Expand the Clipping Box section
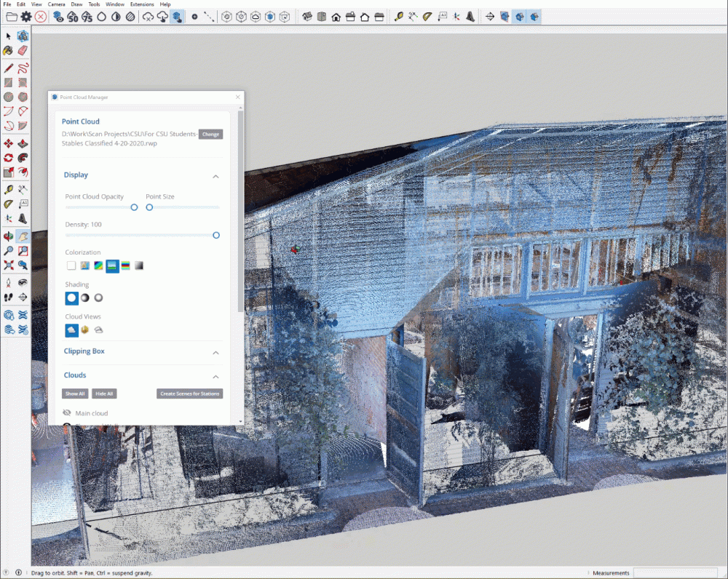Viewport: 728px width, 579px height. [x=215, y=353]
